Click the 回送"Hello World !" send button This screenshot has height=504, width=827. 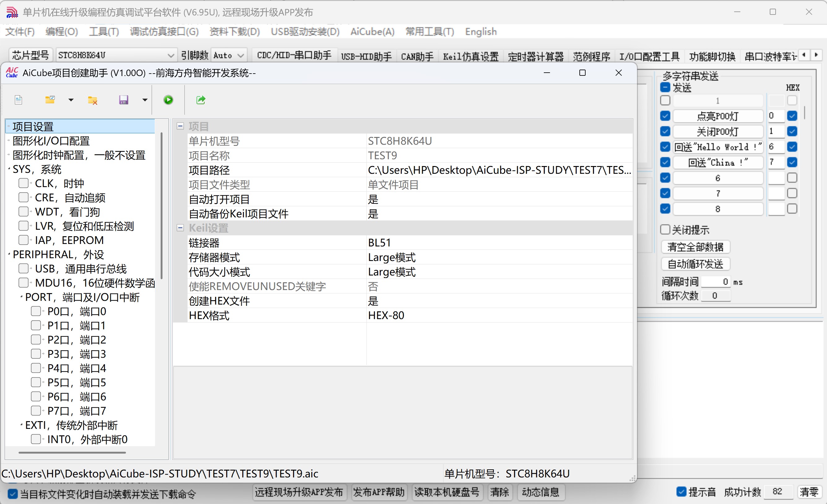pyautogui.click(x=718, y=147)
